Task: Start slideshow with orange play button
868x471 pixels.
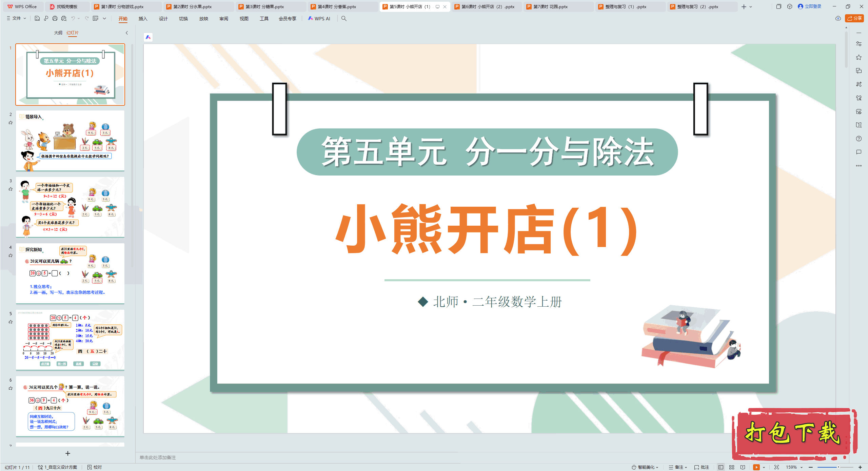Action: 756,467
